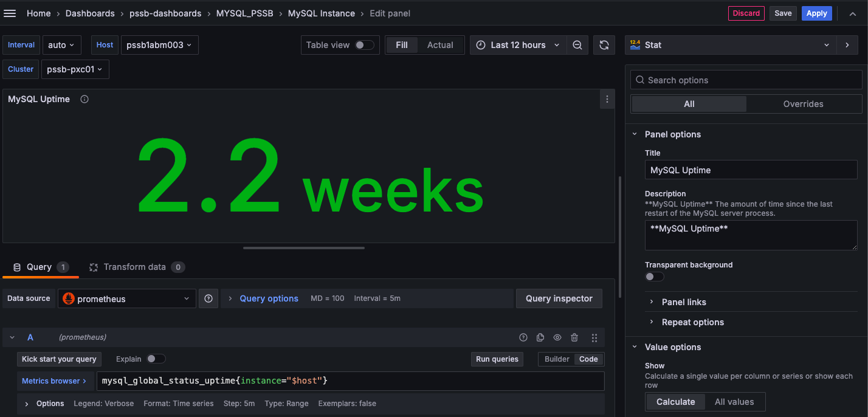Click the panel description info icon

[84, 99]
